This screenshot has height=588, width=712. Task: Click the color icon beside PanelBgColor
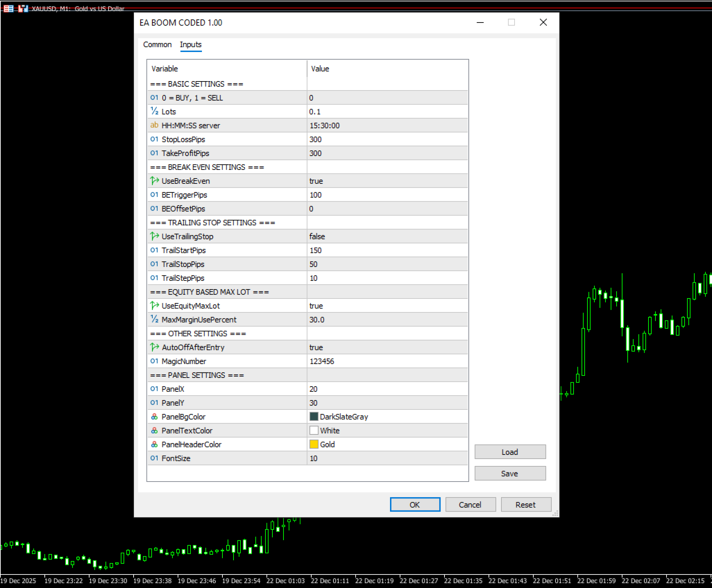click(154, 417)
